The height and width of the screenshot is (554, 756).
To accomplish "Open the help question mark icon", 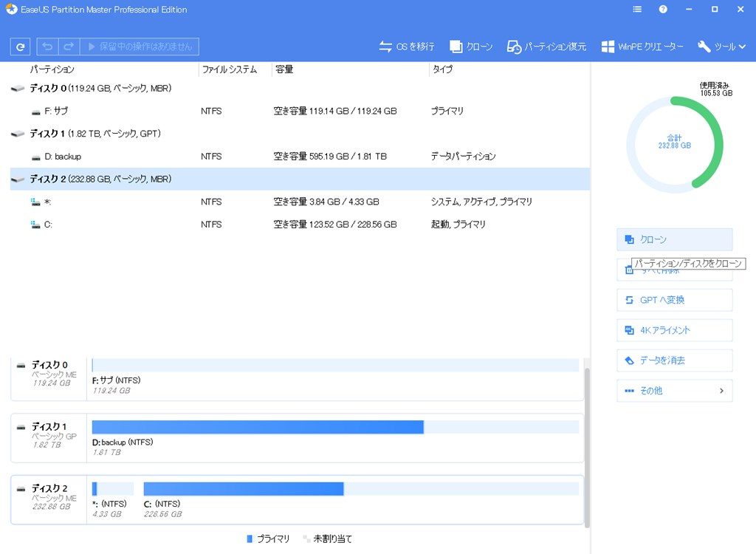I will [x=663, y=9].
